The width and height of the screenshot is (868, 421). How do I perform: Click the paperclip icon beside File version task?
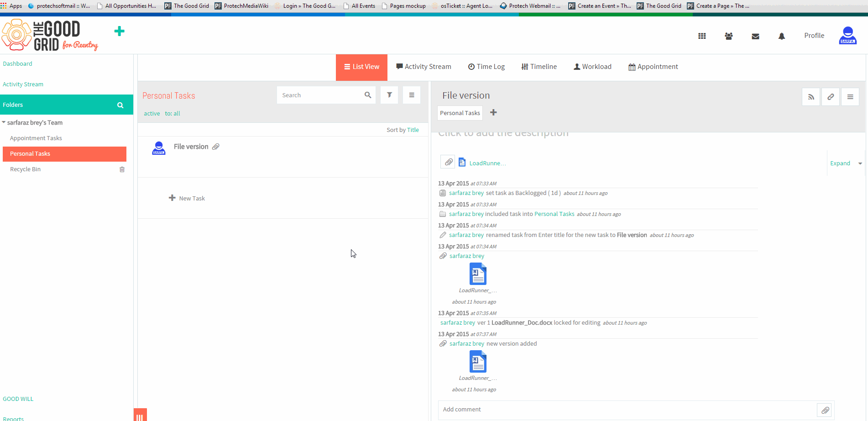[216, 147]
